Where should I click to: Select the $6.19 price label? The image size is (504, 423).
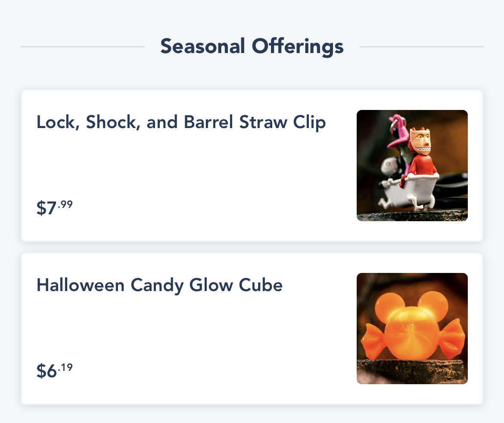pyautogui.click(x=55, y=370)
